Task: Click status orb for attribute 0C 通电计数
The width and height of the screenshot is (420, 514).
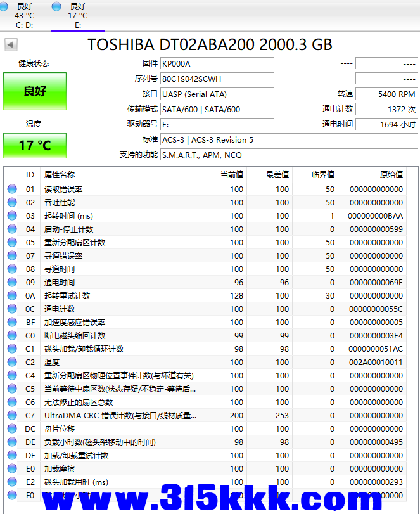Action: pos(12,309)
